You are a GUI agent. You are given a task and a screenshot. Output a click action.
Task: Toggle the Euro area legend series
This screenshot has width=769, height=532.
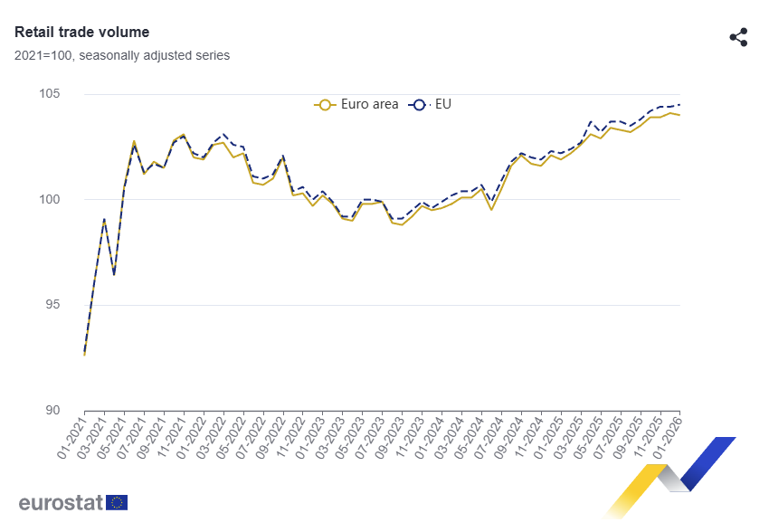coord(356,104)
